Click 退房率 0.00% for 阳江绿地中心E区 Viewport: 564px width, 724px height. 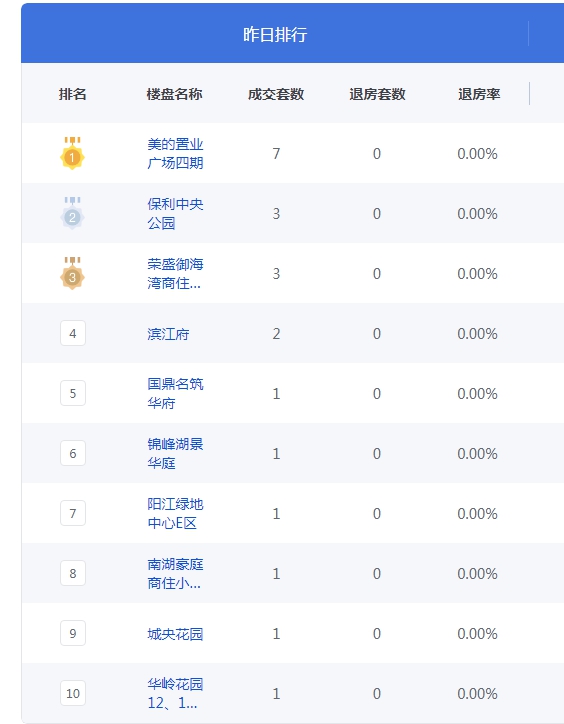point(478,513)
